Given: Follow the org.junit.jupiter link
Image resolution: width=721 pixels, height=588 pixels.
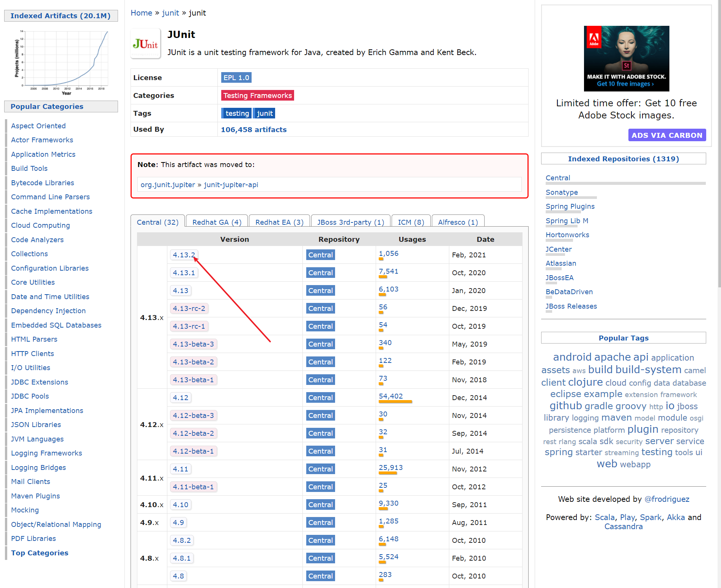Looking at the screenshot, I should [x=168, y=184].
